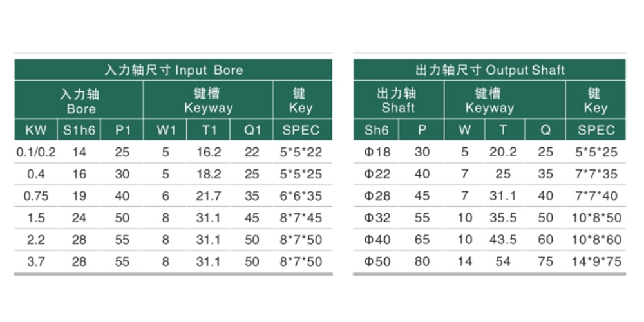Click the Sh6 column header
Viewport: 644px width, 322px height.
pos(376,130)
